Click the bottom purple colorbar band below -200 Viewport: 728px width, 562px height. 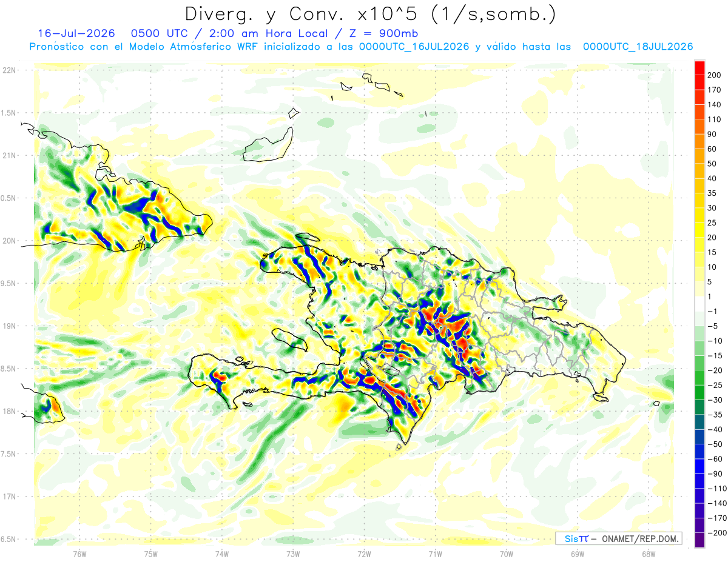point(699,540)
